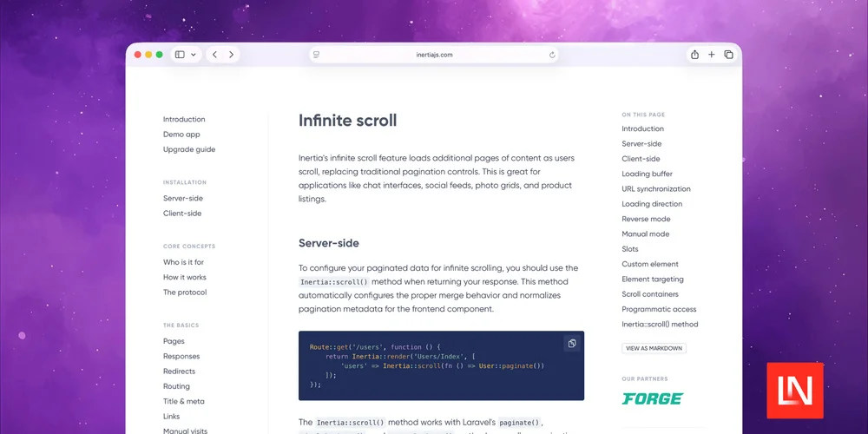The image size is (868, 434).
Task: Show the tab overview icon
Action: point(728,54)
